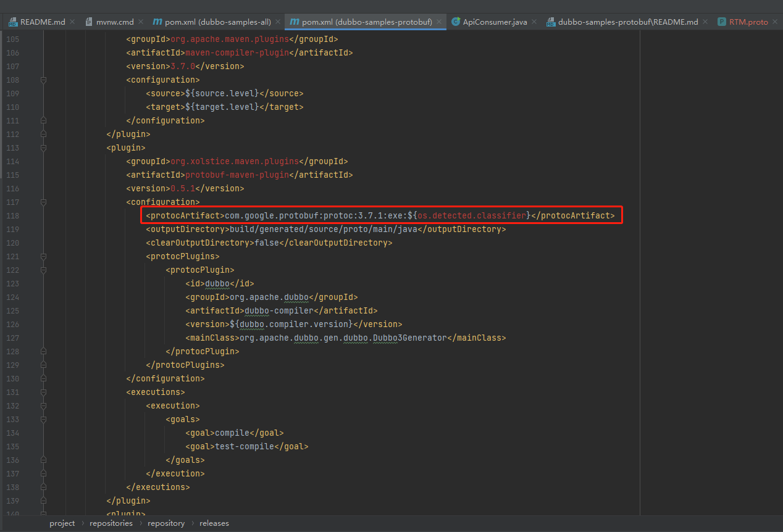Click line number 105 in the gutter
This screenshot has width=783, height=532.
(13, 39)
